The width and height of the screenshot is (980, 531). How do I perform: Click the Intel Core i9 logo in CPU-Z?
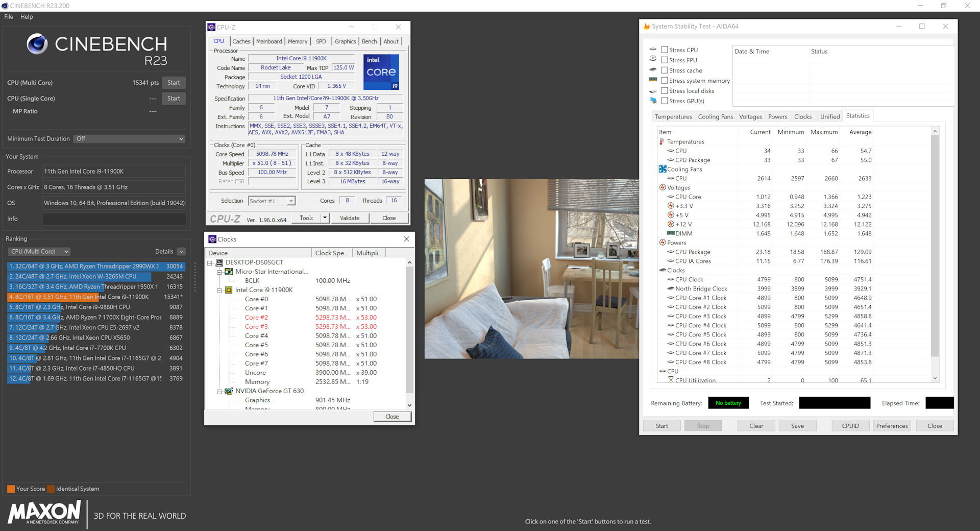pos(381,72)
